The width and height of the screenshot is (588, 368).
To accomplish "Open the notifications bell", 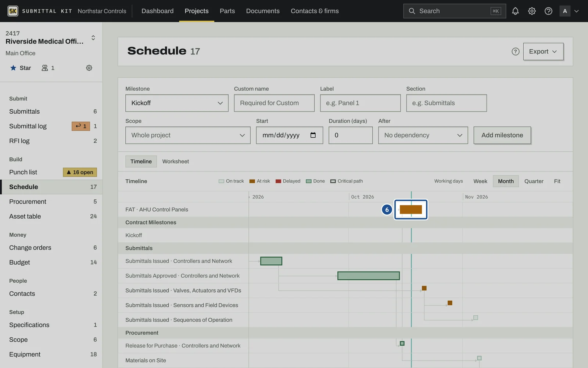I will click(x=515, y=11).
